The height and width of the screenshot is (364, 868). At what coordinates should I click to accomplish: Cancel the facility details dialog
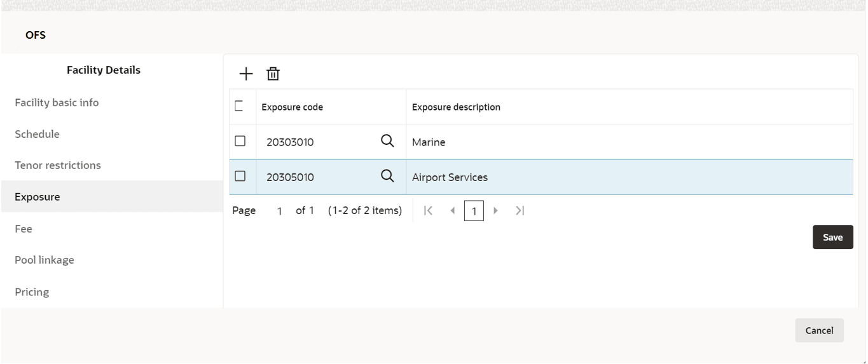point(819,330)
